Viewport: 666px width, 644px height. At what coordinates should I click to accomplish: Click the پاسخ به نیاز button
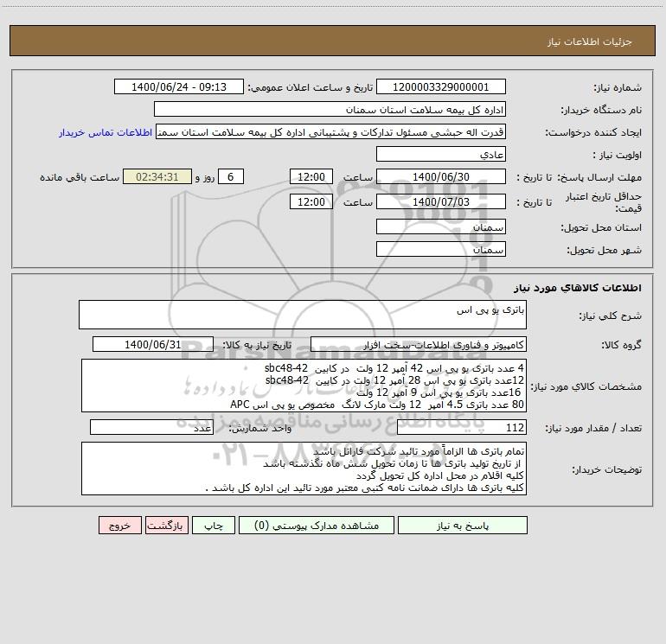[x=463, y=526]
